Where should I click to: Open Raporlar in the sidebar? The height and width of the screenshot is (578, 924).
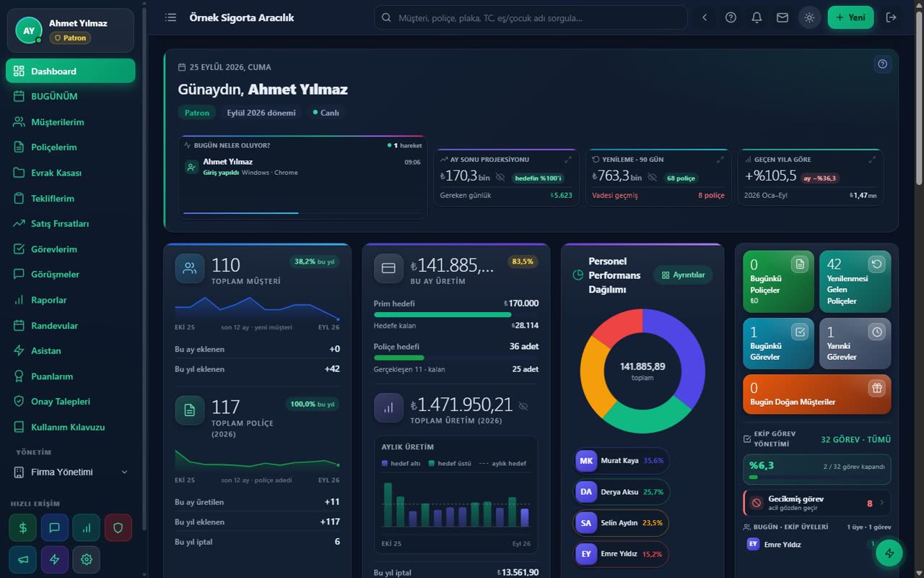point(71,300)
